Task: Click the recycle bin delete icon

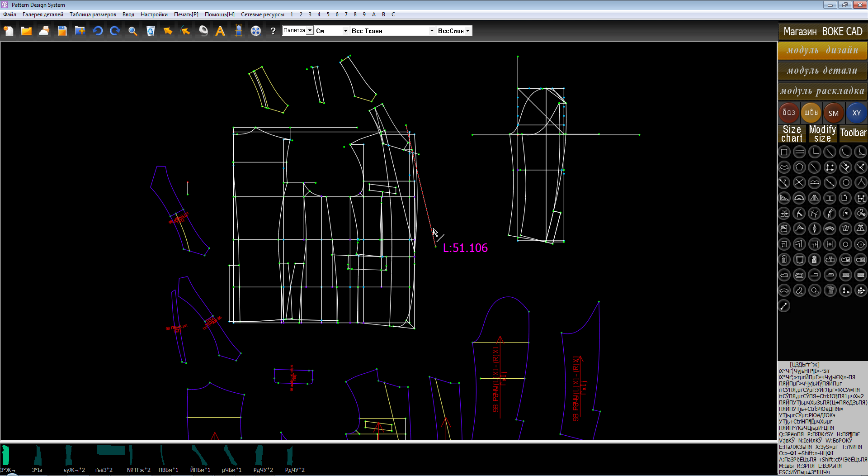Action: (151, 31)
